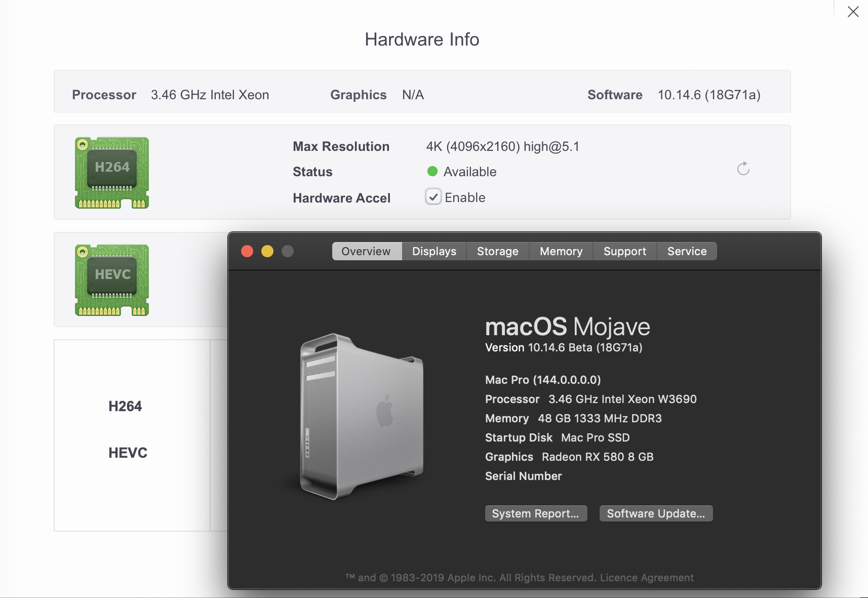Switch to the Overview tab
Screen dimensions: 868x598
pos(367,251)
